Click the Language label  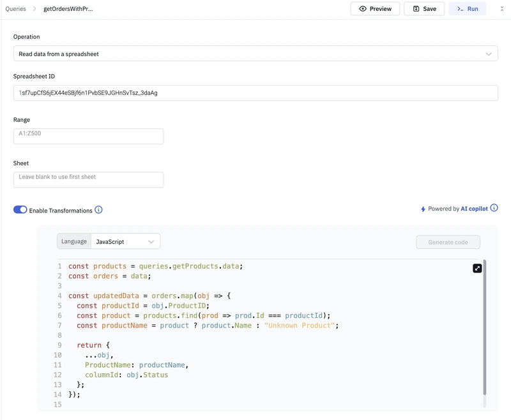[x=74, y=241]
